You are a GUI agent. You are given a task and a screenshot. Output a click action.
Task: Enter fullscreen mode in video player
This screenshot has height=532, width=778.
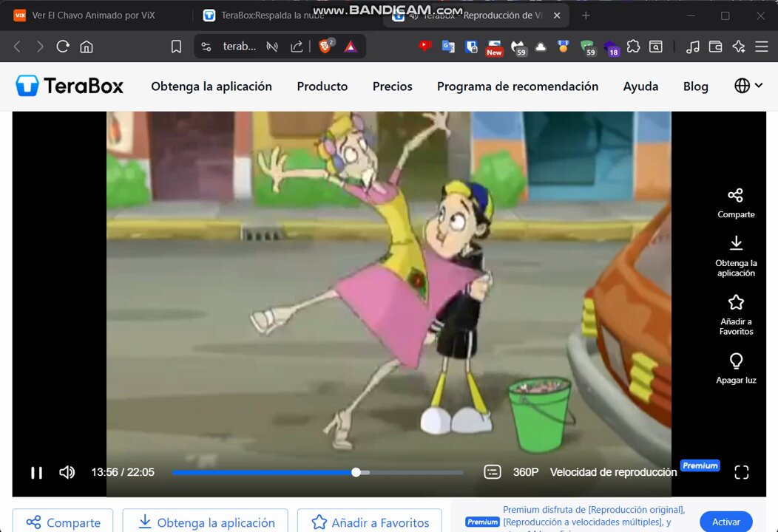tap(741, 472)
